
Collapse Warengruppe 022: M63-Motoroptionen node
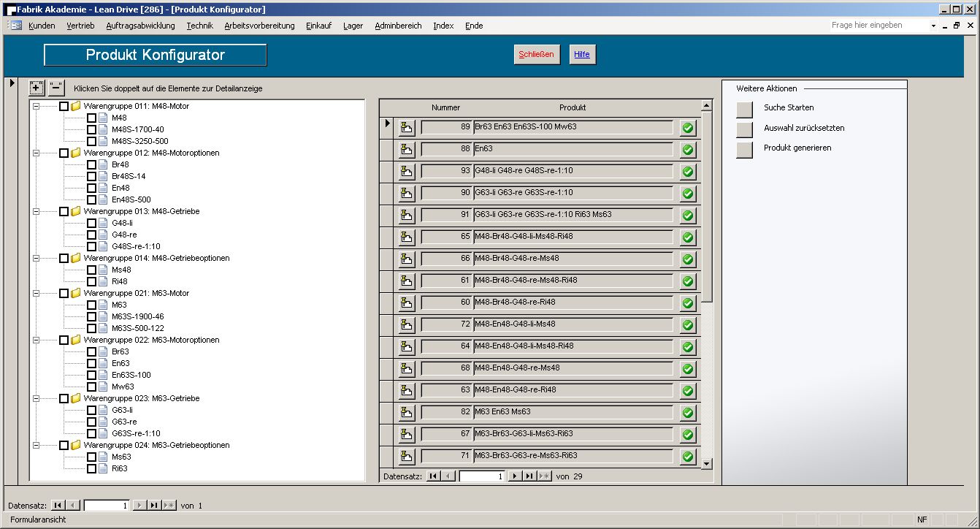(x=36, y=340)
